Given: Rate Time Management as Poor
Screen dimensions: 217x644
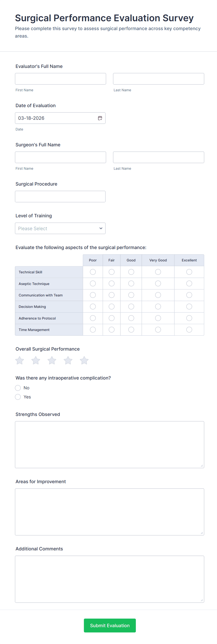Looking at the screenshot, I should click(x=93, y=330).
